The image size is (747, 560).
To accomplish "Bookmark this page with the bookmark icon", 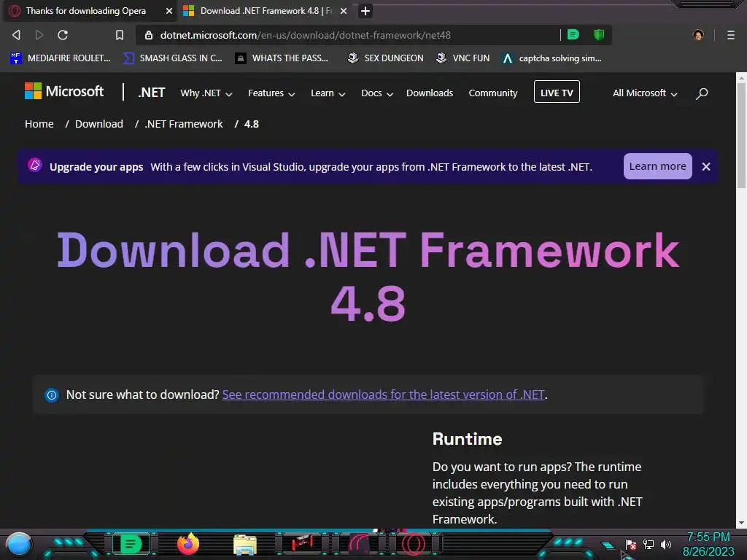I will coord(120,35).
